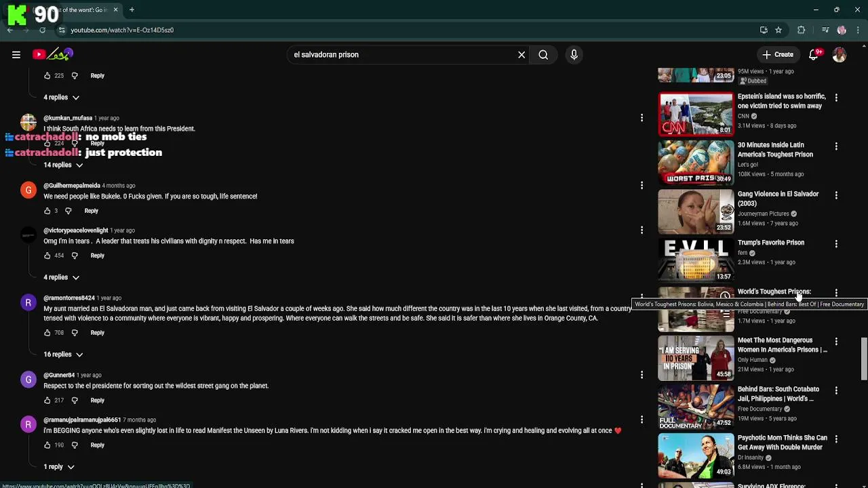The image size is (868, 488).
Task: Reload the page with the refresh icon
Action: click(42, 30)
